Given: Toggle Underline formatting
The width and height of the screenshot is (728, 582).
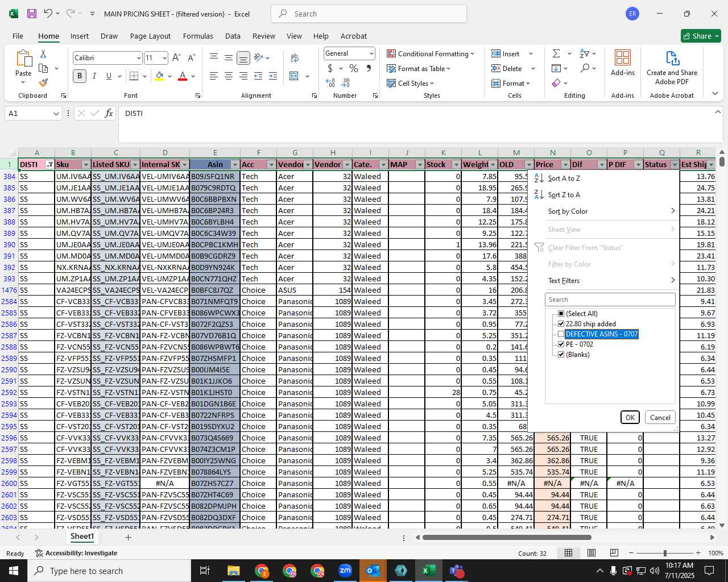Looking at the screenshot, I should (109, 76).
